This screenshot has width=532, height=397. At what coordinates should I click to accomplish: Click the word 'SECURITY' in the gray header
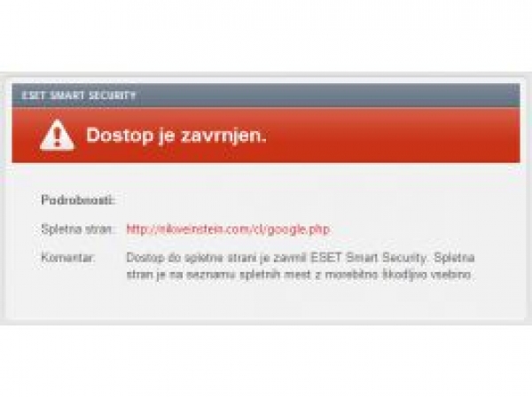coord(113,96)
